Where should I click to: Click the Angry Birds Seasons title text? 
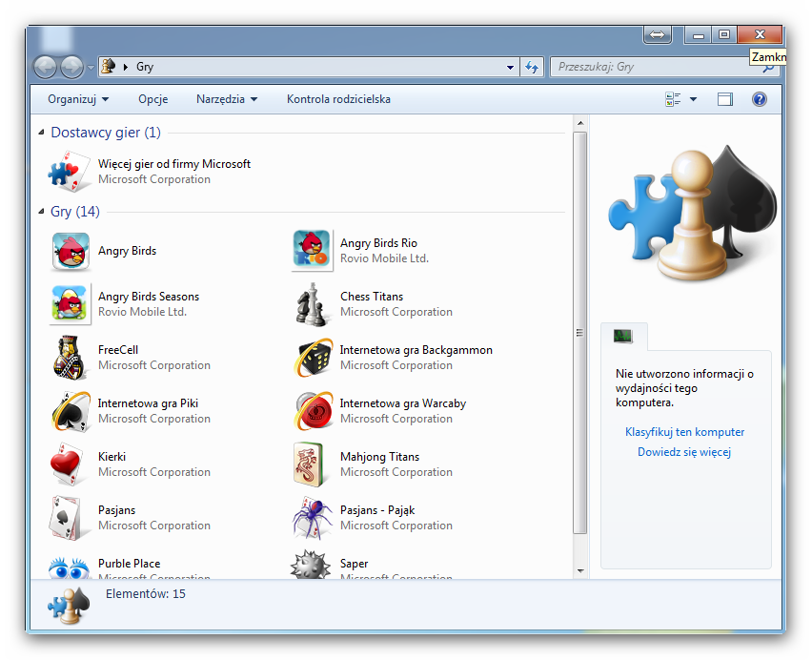149,297
